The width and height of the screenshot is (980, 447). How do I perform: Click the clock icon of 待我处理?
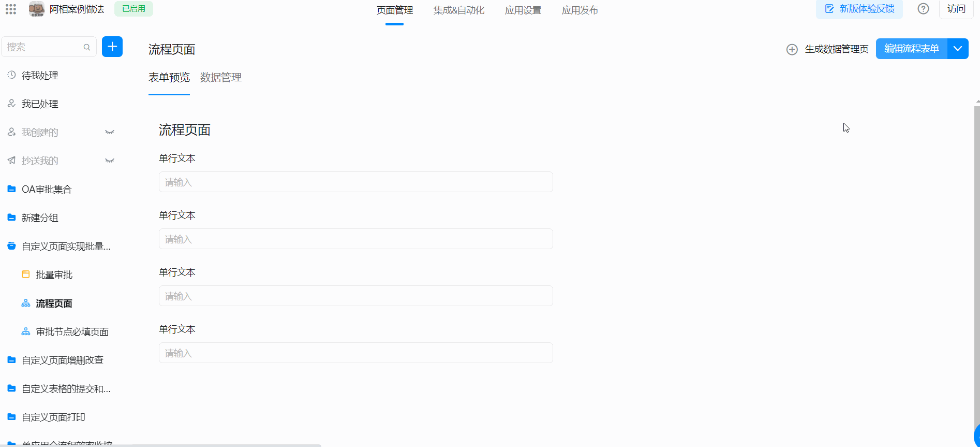pos(11,75)
